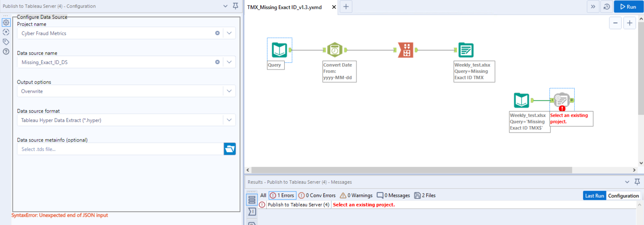
Task: Click the canvas horizontal scrollbar
Action: tap(412, 170)
